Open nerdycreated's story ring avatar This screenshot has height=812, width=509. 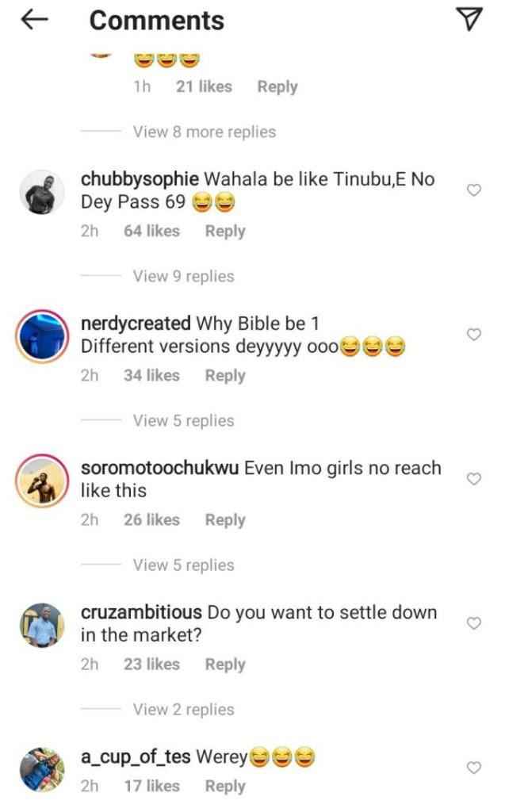point(42,336)
